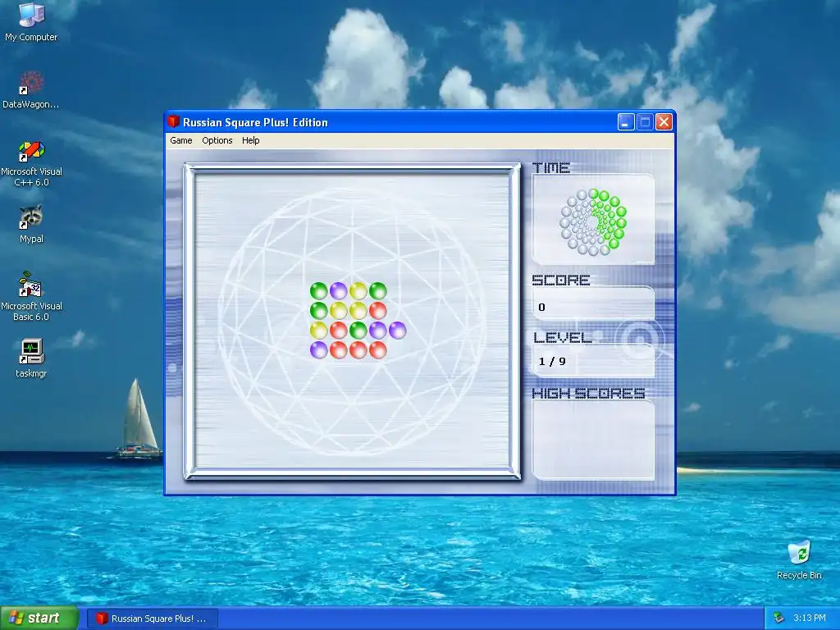The width and height of the screenshot is (840, 630).
Task: Click the green ball in the second row
Action: (x=319, y=311)
